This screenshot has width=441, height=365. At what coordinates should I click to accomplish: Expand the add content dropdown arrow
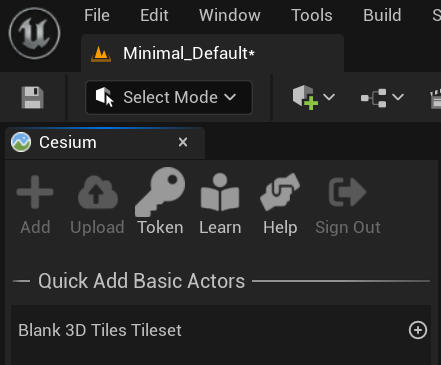329,97
